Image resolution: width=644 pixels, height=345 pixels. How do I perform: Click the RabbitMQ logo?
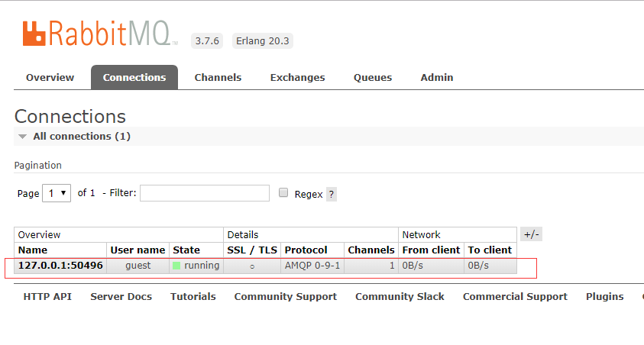point(100,34)
